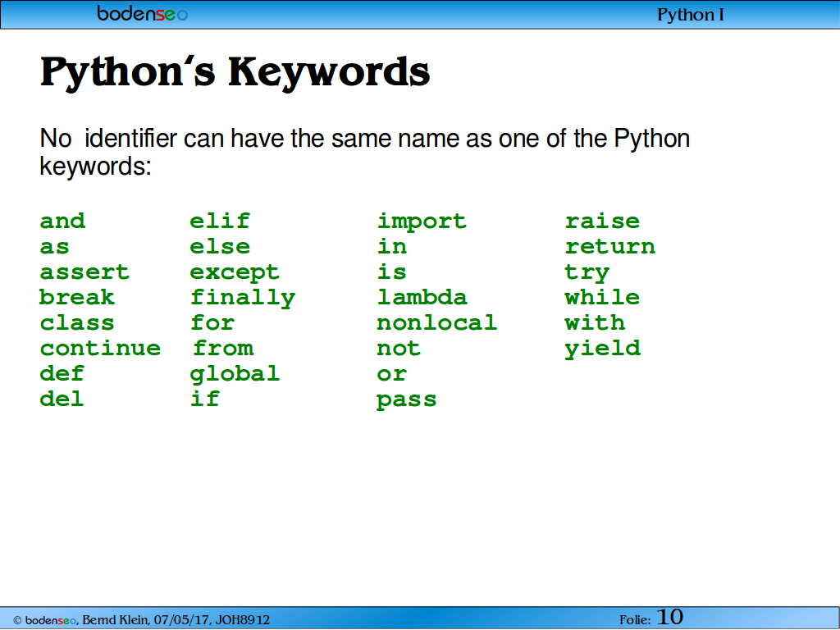
Task: Click the keyword 'from'
Action: coord(223,348)
